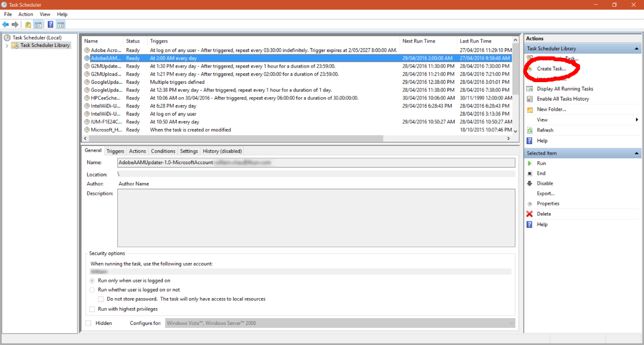Open the History (disabled) tab
The image size is (644, 345).
222,151
